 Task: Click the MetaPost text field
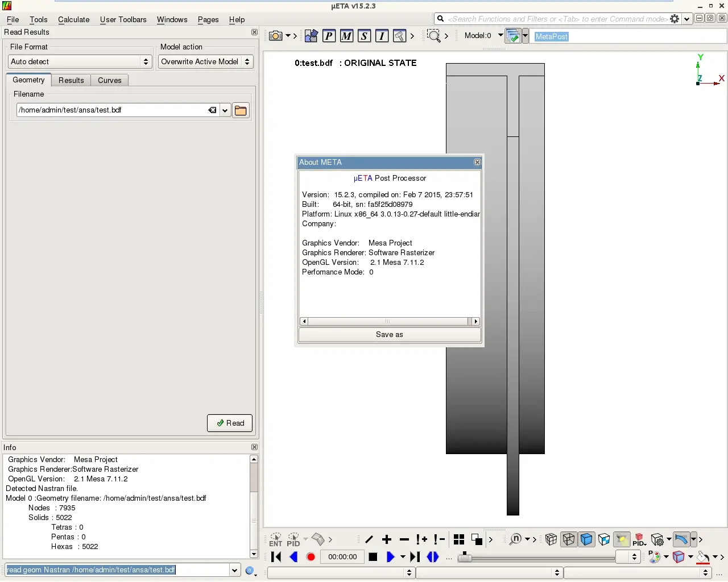click(x=627, y=36)
